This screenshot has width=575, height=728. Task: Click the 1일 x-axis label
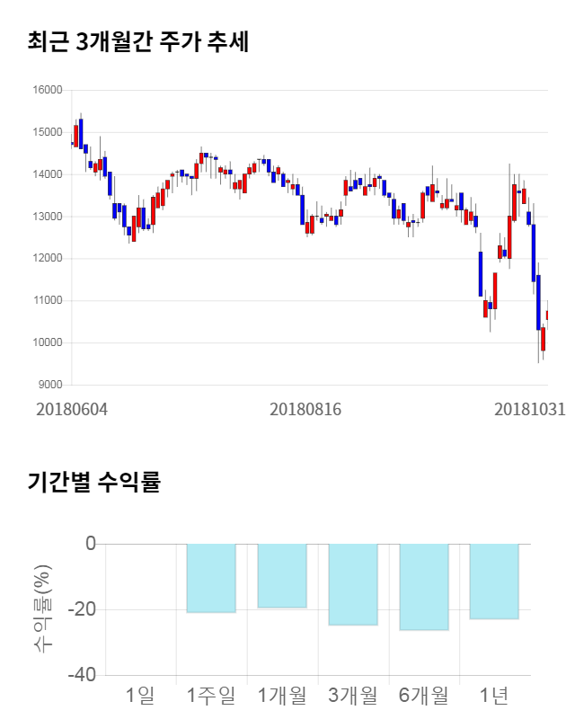coord(140,695)
